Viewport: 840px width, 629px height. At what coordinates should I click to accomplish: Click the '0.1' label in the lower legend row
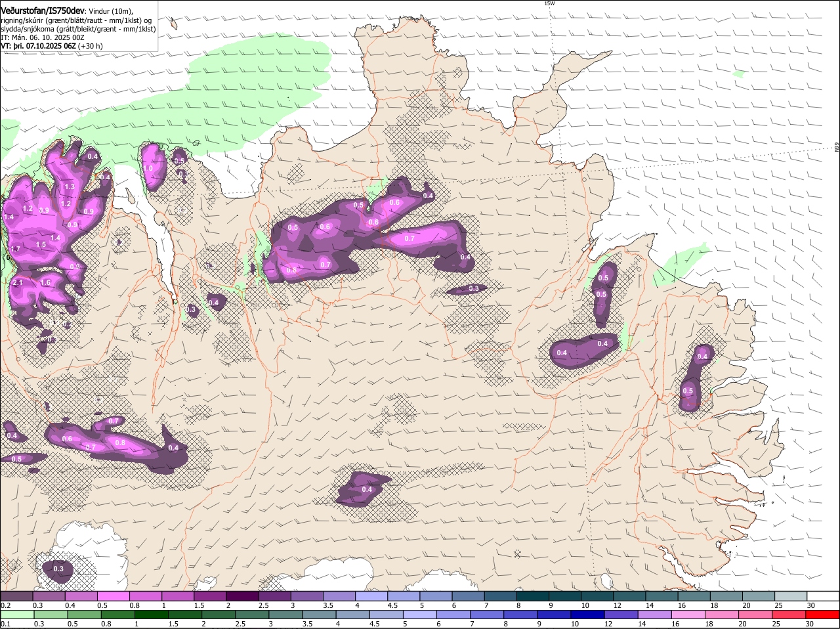5,624
